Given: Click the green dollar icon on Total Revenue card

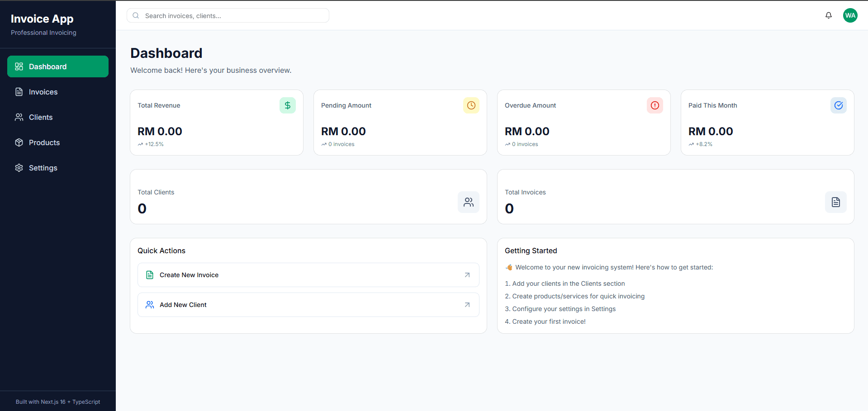Looking at the screenshot, I should 288,105.
